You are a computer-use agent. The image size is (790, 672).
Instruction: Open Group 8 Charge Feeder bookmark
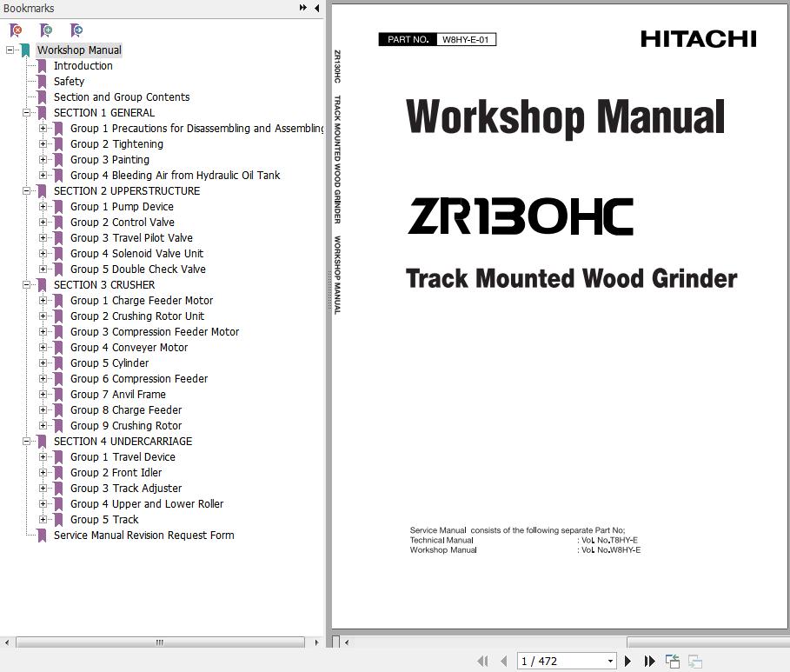[x=126, y=409]
